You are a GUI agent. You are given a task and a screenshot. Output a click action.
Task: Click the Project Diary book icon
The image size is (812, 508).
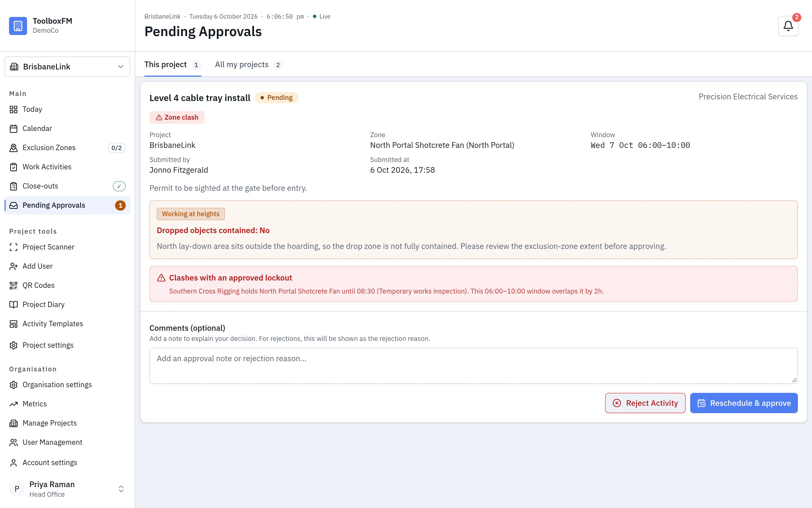[14, 305]
